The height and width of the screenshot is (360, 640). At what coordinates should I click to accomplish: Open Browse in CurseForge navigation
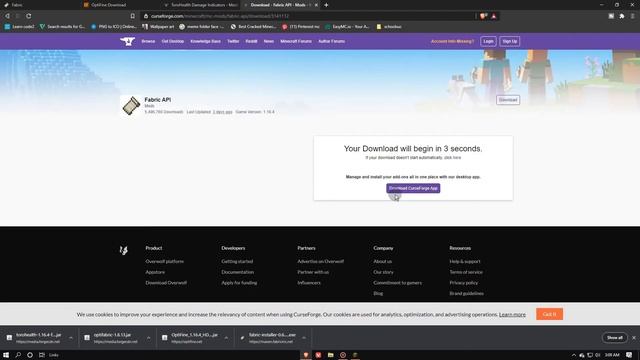click(x=148, y=41)
